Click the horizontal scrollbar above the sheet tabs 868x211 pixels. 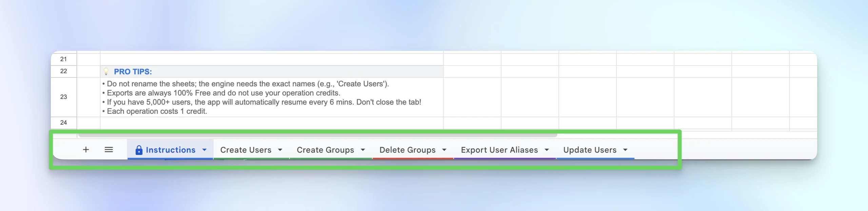pyautogui.click(x=317, y=135)
